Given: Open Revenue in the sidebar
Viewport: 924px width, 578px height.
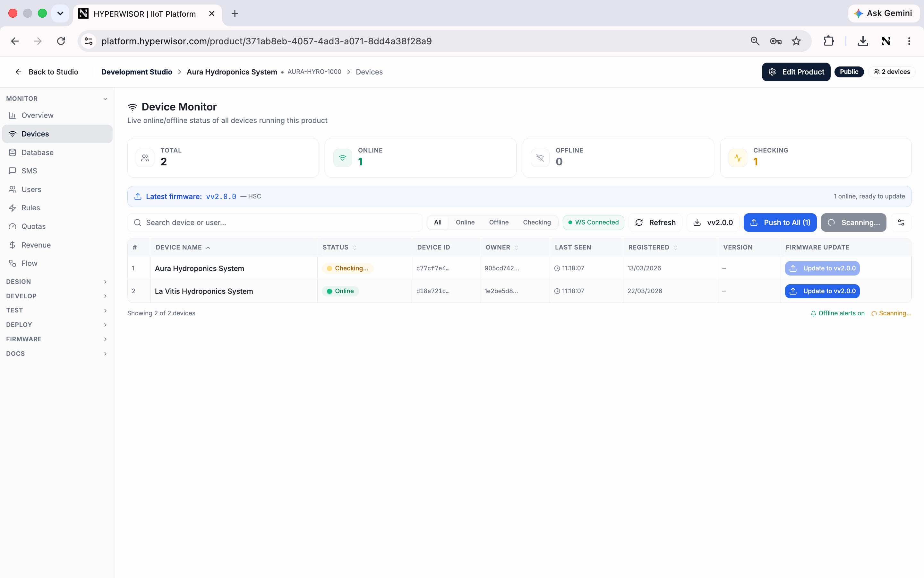Looking at the screenshot, I should (x=57, y=245).
